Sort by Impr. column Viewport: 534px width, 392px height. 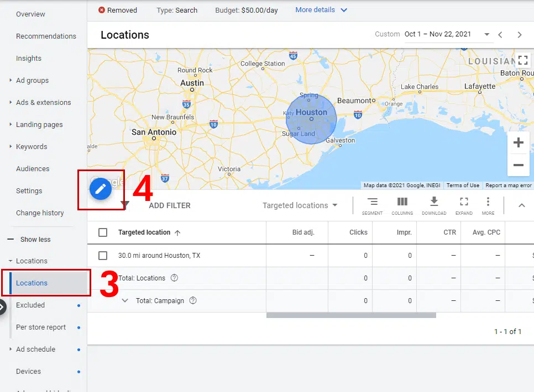pyautogui.click(x=404, y=232)
